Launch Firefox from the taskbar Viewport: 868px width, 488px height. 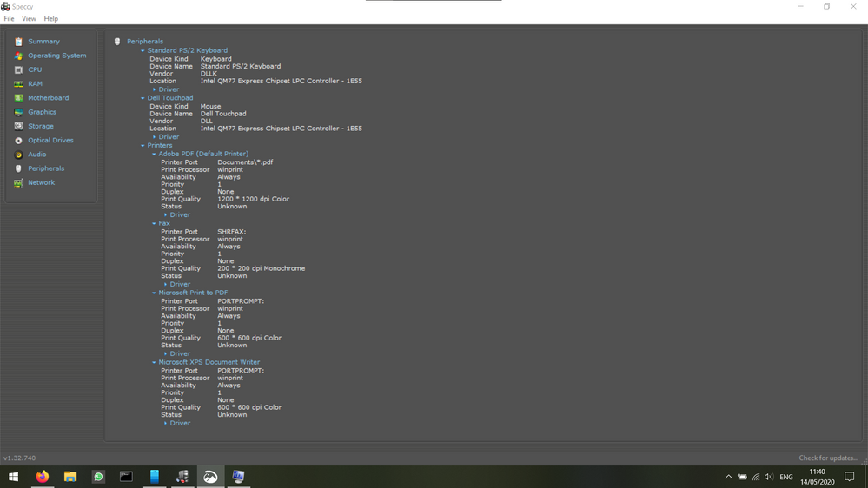click(42, 477)
